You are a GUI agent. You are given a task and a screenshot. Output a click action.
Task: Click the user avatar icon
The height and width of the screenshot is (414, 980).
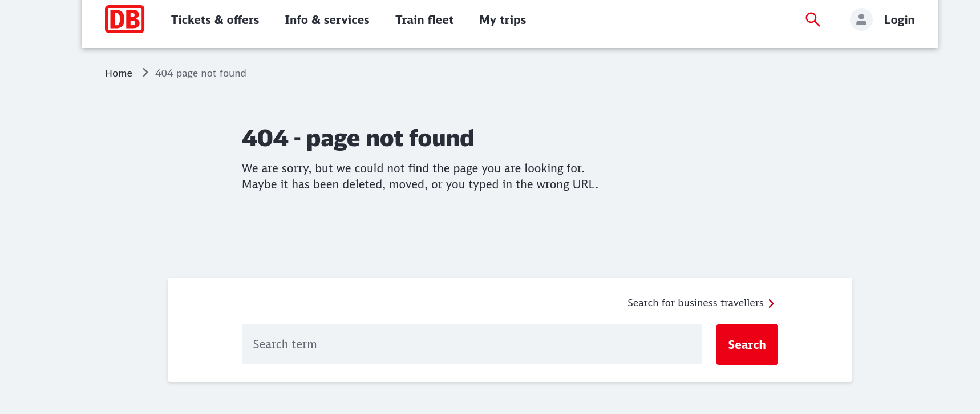click(861, 19)
